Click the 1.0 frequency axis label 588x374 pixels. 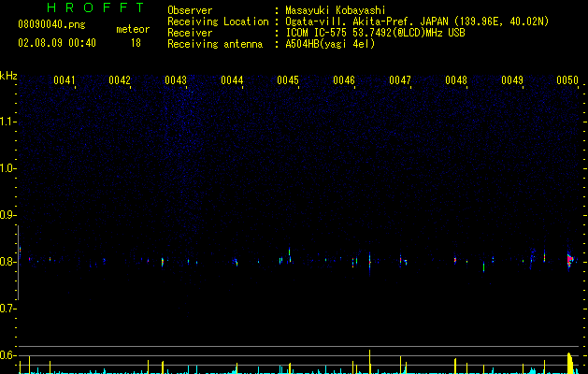click(x=7, y=168)
